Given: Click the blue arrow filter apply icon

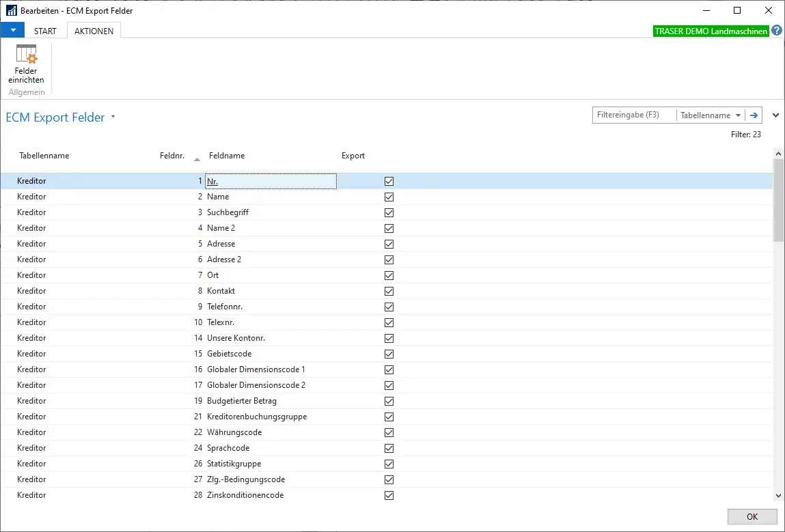Looking at the screenshot, I should pyautogui.click(x=754, y=115).
